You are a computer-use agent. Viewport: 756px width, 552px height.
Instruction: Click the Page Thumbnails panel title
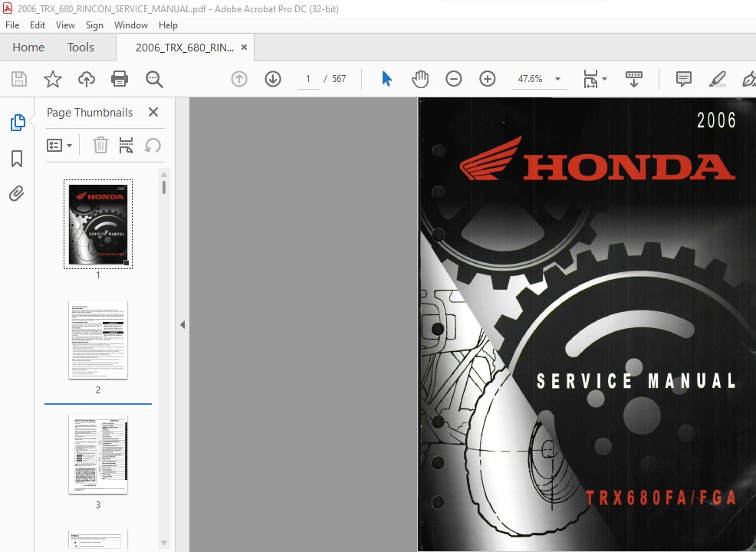click(x=90, y=113)
